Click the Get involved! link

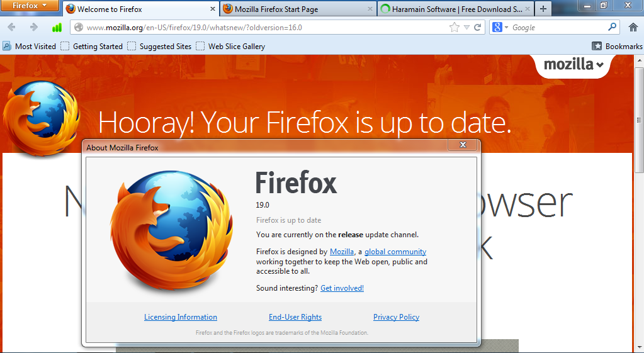[x=342, y=288]
